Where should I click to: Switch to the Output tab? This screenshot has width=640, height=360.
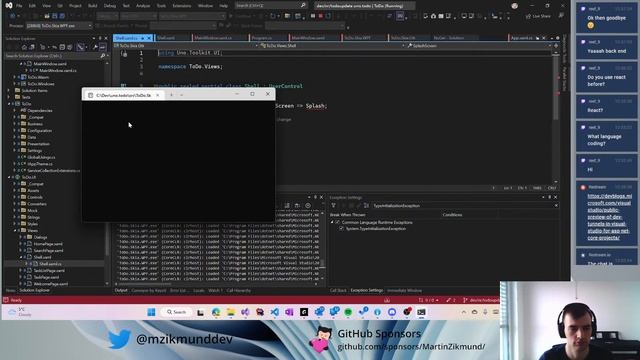click(121, 291)
